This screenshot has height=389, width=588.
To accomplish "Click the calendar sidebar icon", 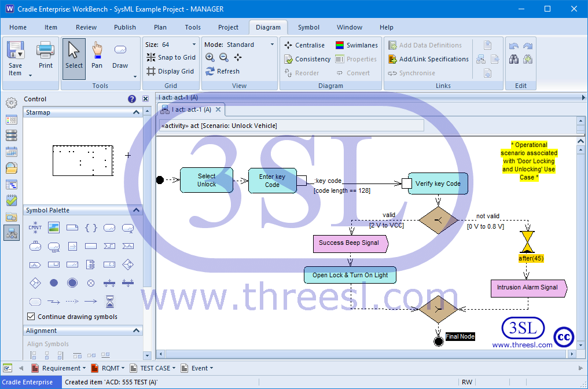I will [11, 152].
